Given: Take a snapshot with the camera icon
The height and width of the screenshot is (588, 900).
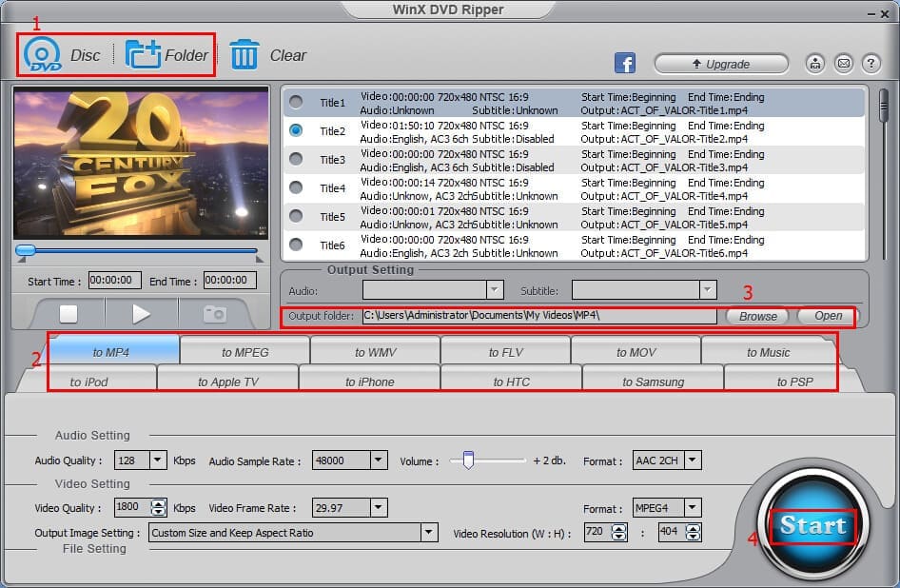Looking at the screenshot, I should point(215,314).
